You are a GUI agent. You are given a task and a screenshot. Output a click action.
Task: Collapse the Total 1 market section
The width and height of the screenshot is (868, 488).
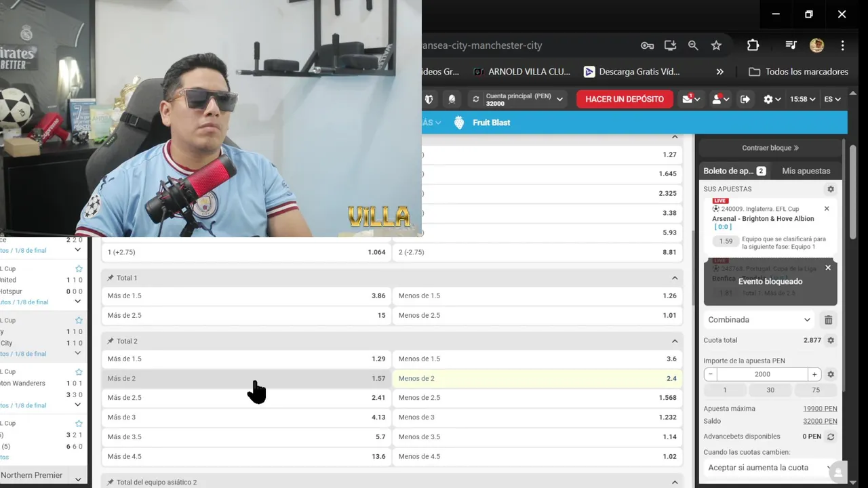[x=675, y=278]
